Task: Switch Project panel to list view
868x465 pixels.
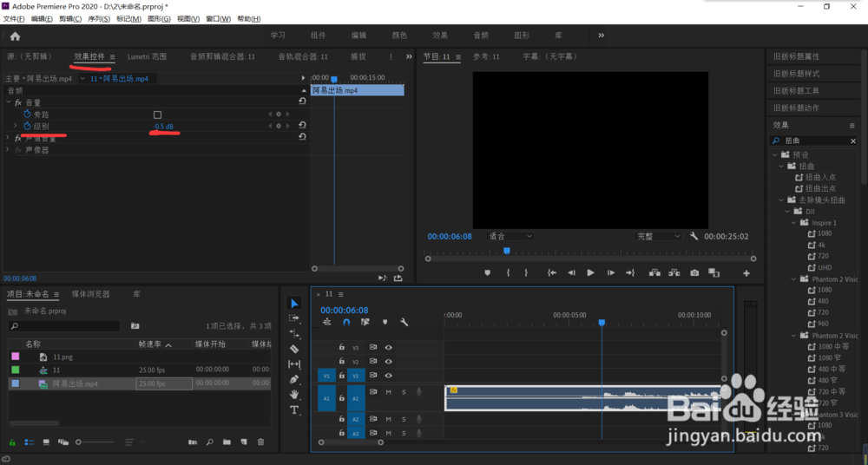Action: [30, 442]
